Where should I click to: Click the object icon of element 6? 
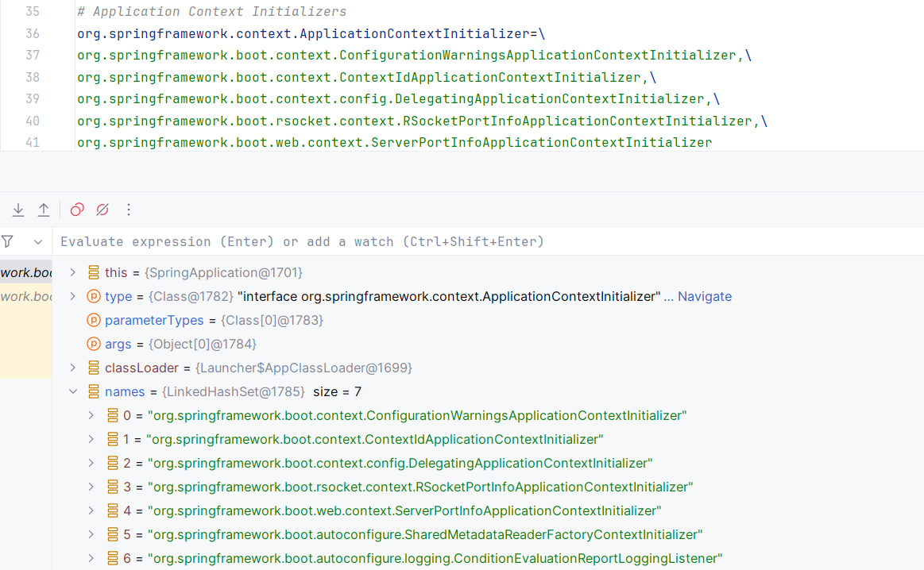113,558
